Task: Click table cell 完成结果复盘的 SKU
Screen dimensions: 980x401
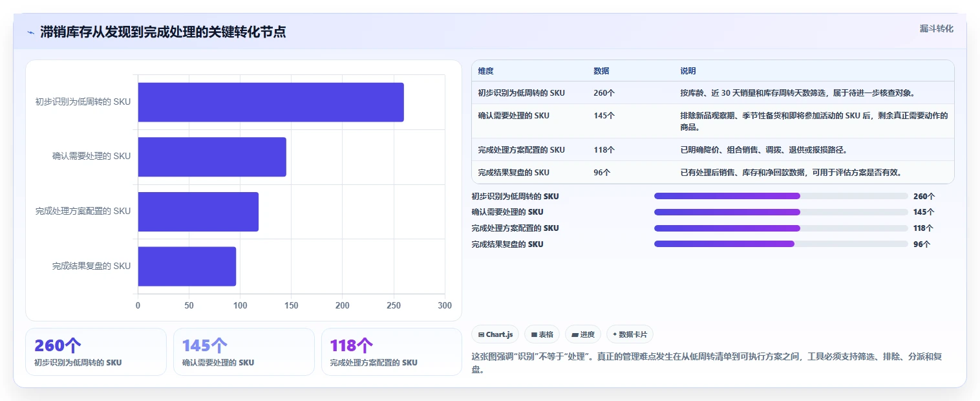Action: pos(514,173)
